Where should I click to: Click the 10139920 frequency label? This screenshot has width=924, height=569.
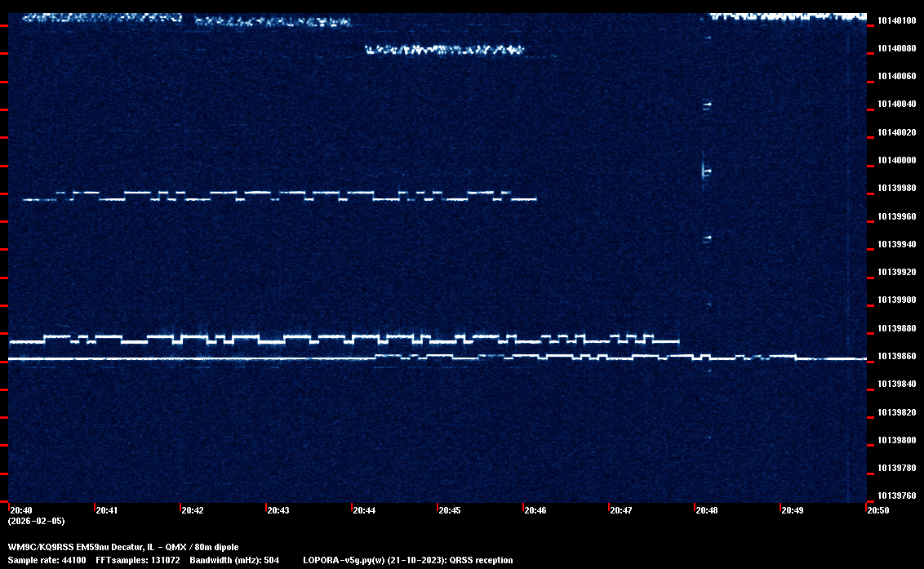tap(895, 272)
